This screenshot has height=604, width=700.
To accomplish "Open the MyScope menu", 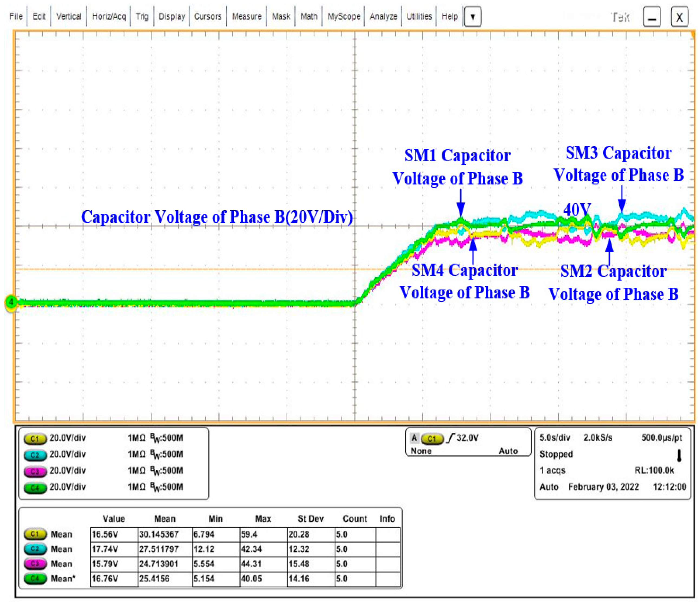I will 344,17.
